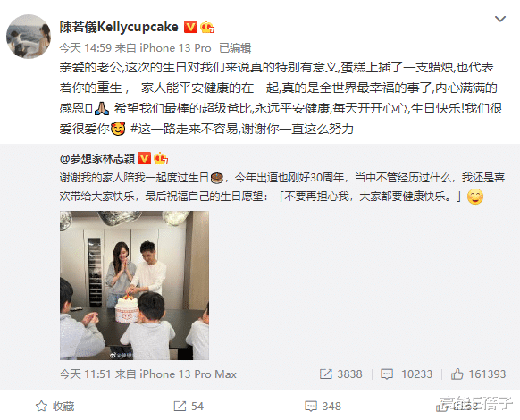Image resolution: width=520 pixels, height=420 pixels.
Task: Open 陳若儀Kellycupcake username link
Action: (x=119, y=27)
